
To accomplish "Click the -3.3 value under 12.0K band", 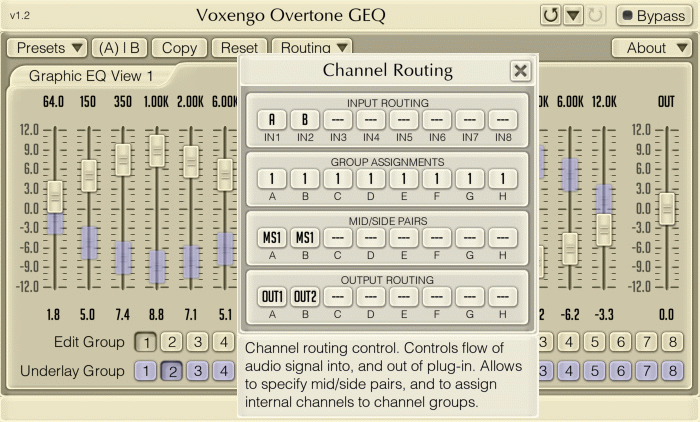I will point(604,315).
